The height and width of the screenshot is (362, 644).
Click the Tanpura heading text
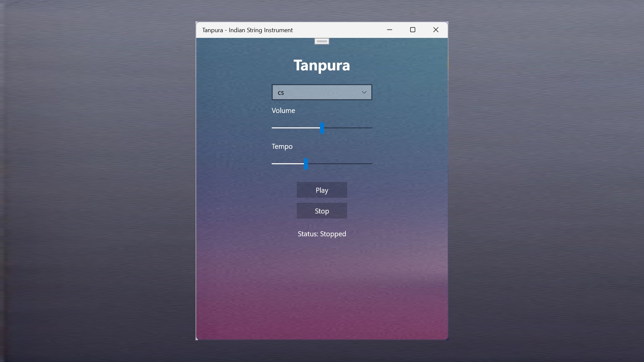point(322,65)
